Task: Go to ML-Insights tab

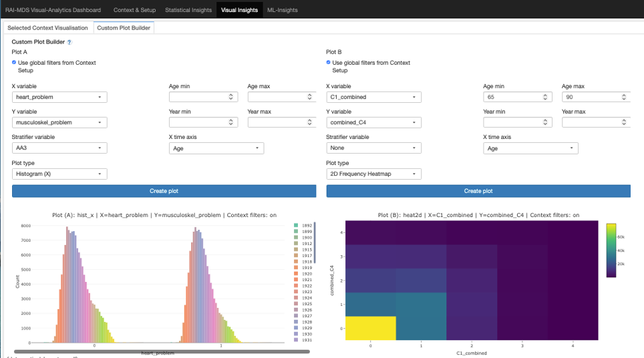Action: tap(283, 10)
